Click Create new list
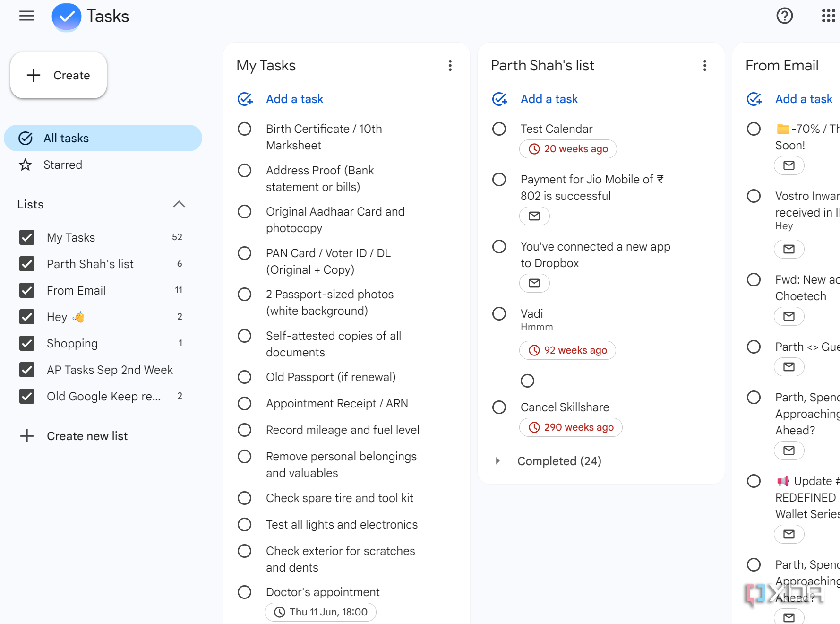The image size is (840, 624). click(87, 436)
